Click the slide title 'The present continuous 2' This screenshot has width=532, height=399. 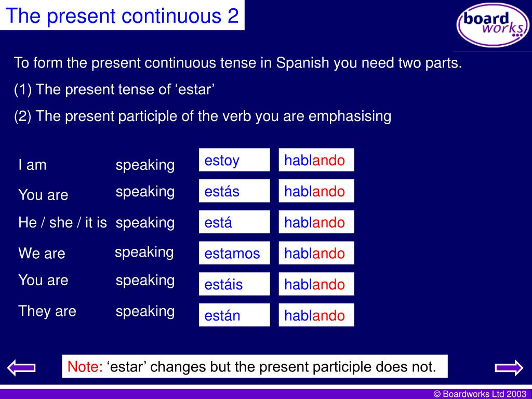122,15
